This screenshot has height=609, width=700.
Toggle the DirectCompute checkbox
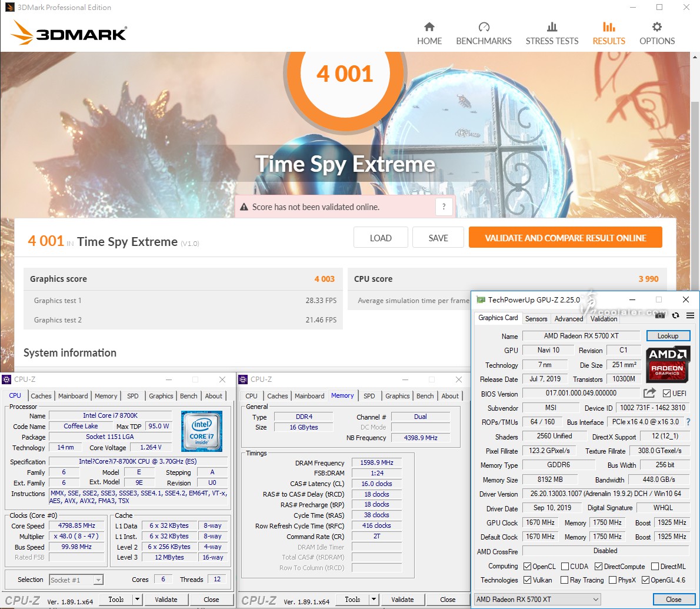tap(599, 566)
